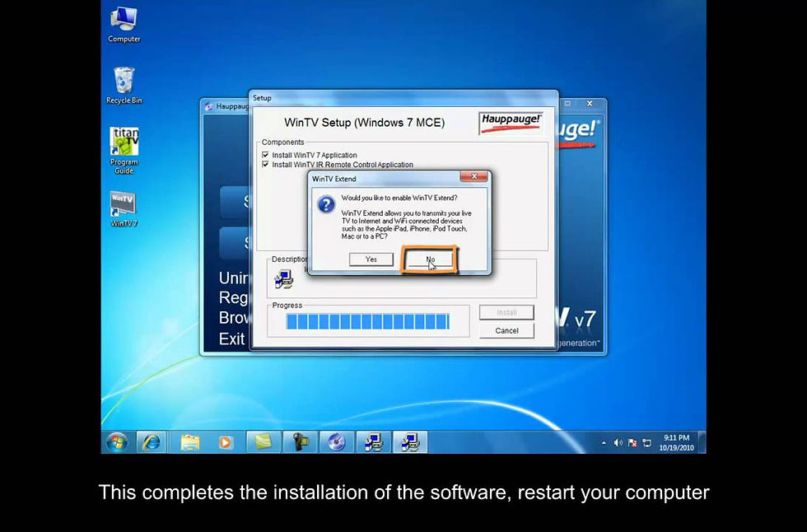This screenshot has height=532, width=807.
Task: Click the Setup window title bar
Action: pos(404,98)
